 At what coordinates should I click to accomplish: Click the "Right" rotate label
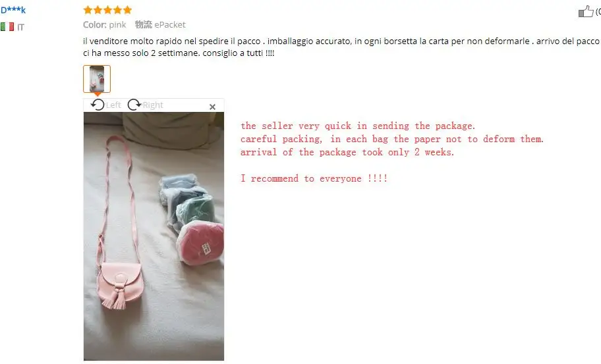pos(153,105)
